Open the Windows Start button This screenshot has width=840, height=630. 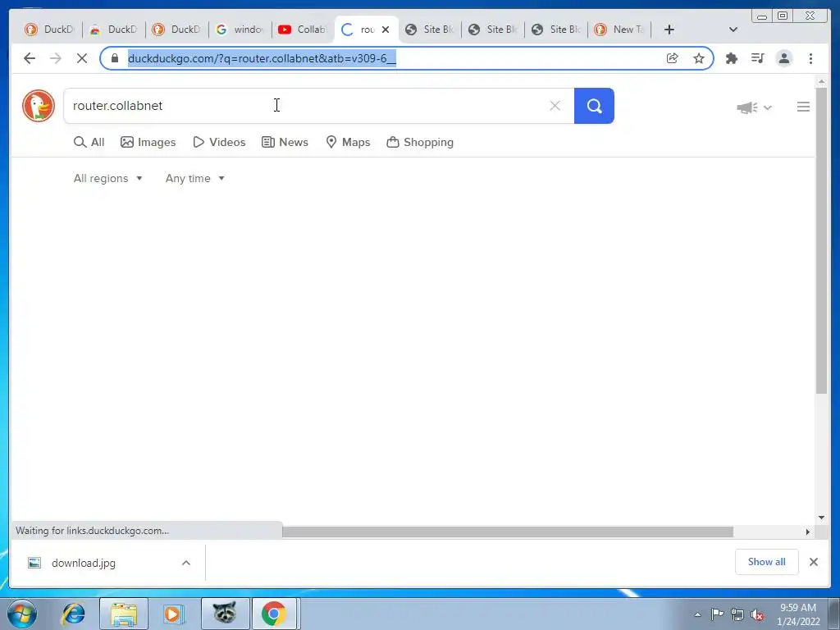click(22, 614)
